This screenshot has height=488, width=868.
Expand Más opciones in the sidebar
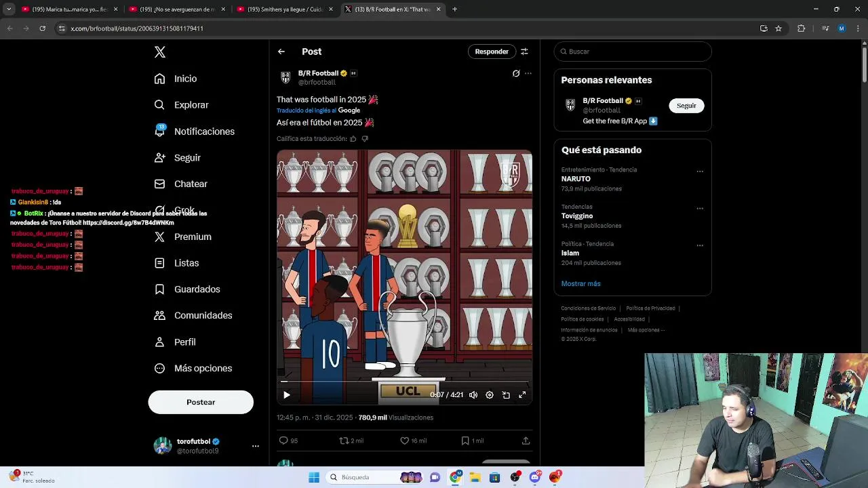pyautogui.click(x=193, y=368)
